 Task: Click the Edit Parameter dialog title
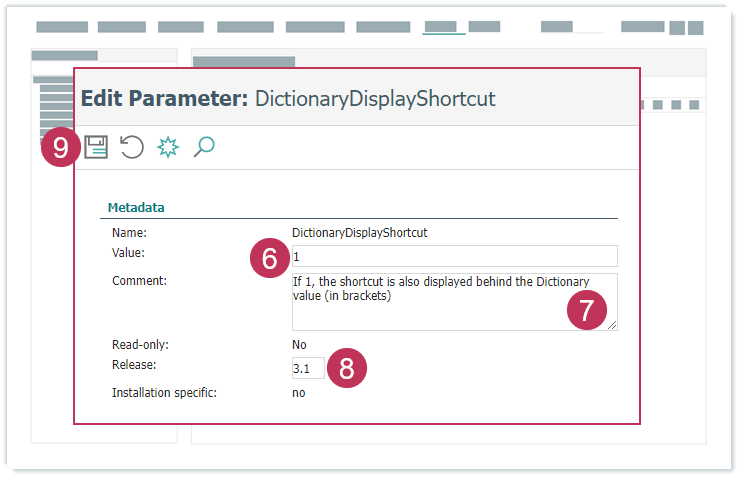point(288,98)
